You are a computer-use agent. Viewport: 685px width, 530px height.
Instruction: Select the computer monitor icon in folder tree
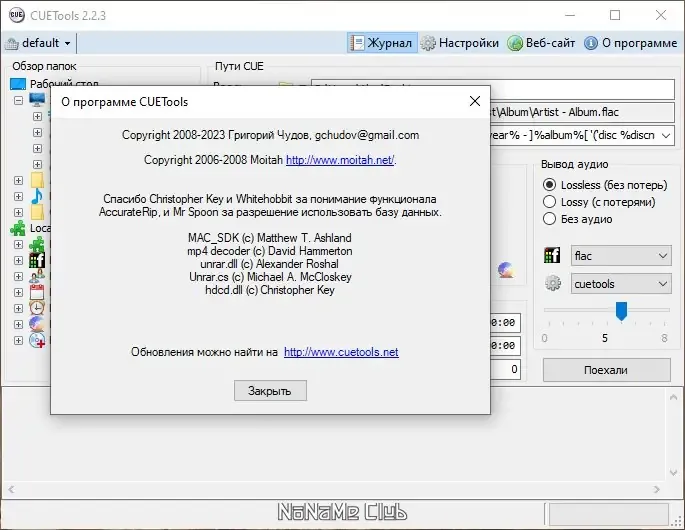[37, 100]
